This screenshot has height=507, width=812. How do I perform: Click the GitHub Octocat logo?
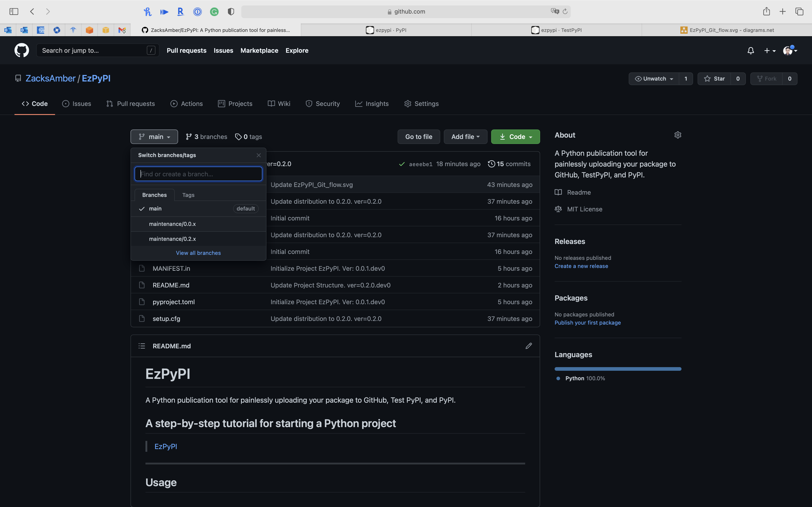pos(22,50)
